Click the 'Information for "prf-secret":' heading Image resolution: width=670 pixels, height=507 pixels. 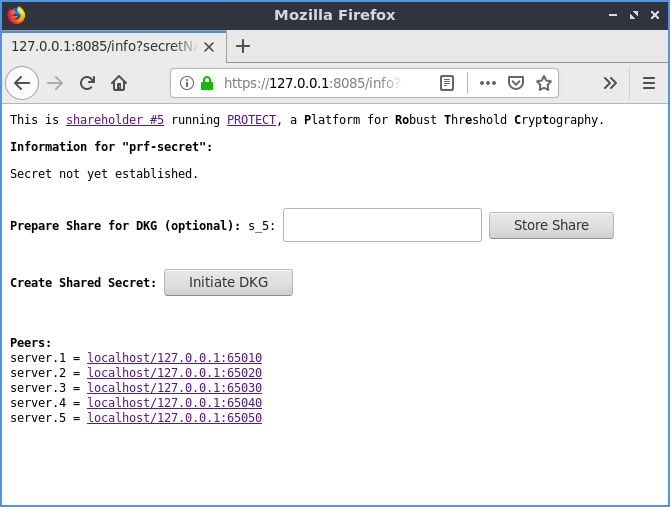111,147
